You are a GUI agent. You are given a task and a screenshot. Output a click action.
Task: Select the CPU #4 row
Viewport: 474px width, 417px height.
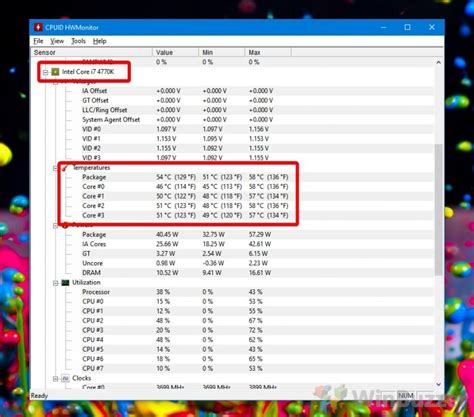[x=233, y=340]
